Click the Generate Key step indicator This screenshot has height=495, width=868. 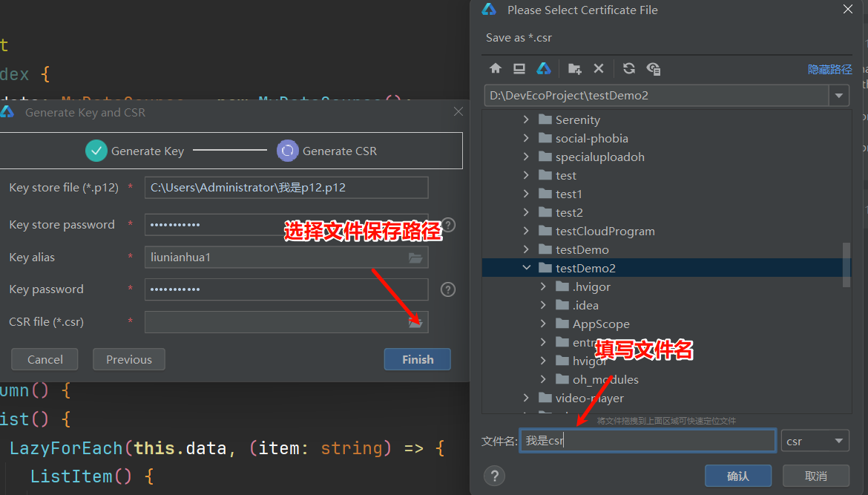coord(134,151)
